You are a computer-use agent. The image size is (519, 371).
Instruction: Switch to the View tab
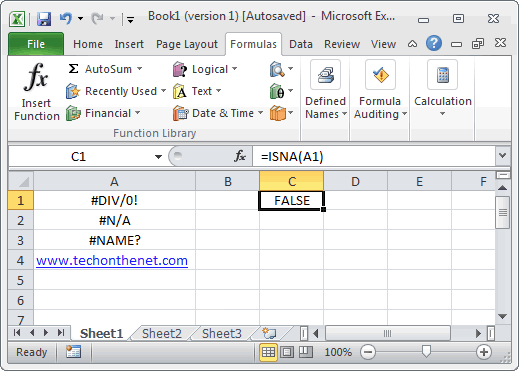click(383, 44)
